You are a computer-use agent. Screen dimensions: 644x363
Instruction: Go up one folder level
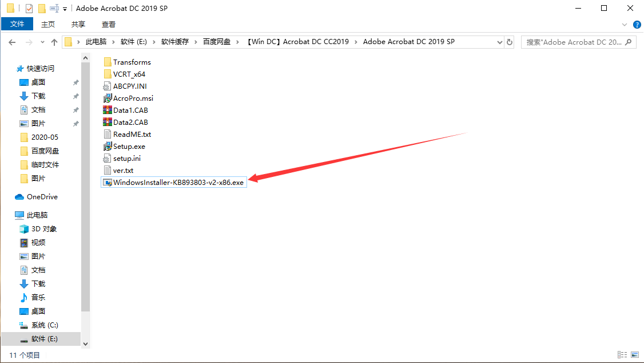(x=54, y=42)
